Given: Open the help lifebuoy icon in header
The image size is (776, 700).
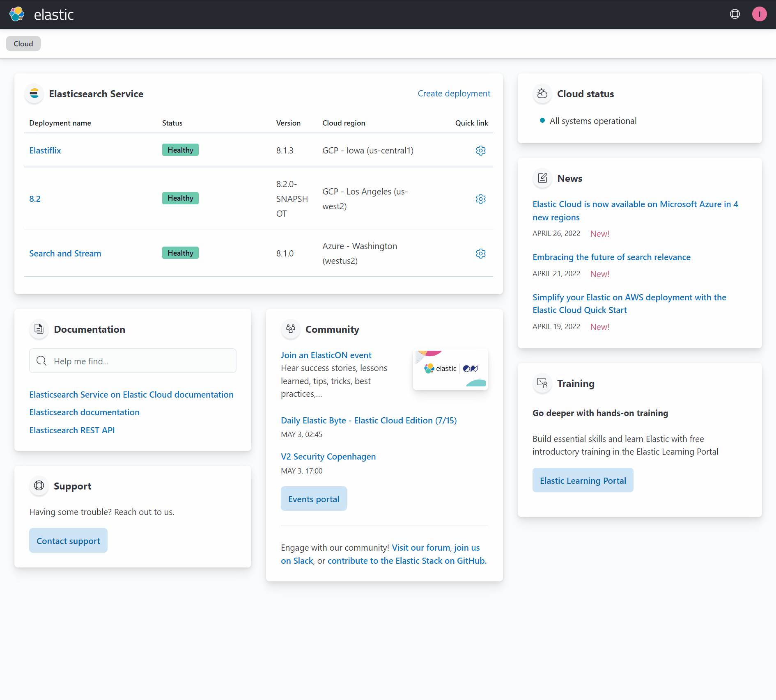Looking at the screenshot, I should pos(735,14).
